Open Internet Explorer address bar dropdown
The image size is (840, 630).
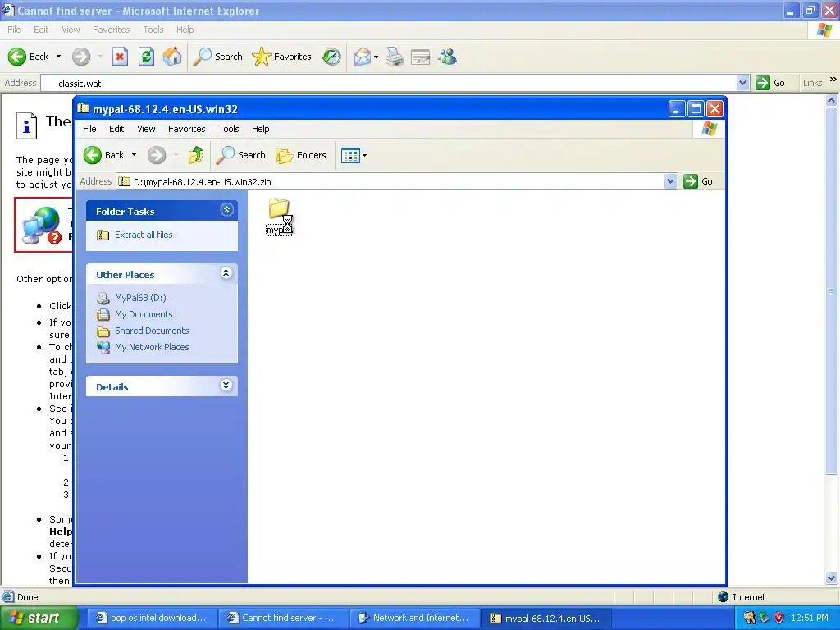742,83
